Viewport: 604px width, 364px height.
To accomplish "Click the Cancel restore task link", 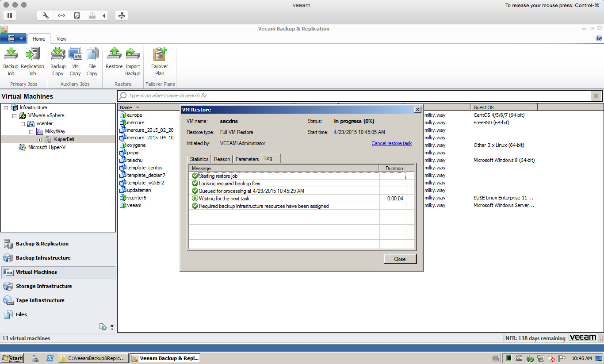I will coord(391,143).
